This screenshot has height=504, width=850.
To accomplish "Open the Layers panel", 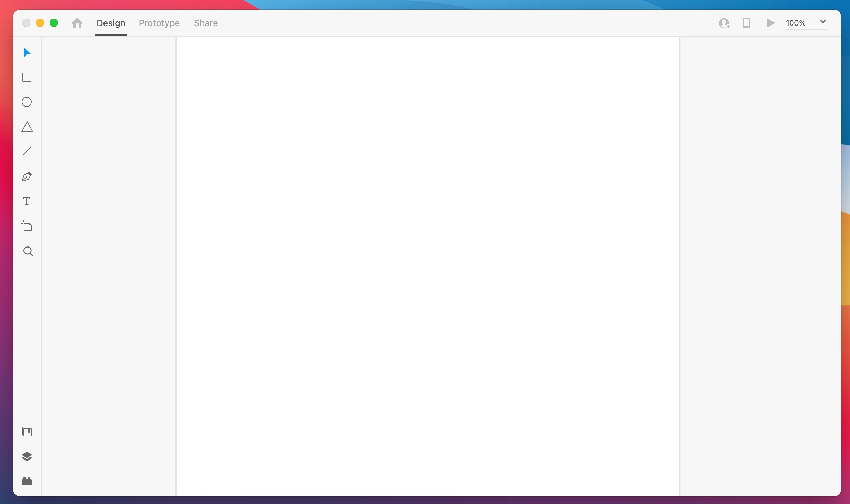I will 27,456.
